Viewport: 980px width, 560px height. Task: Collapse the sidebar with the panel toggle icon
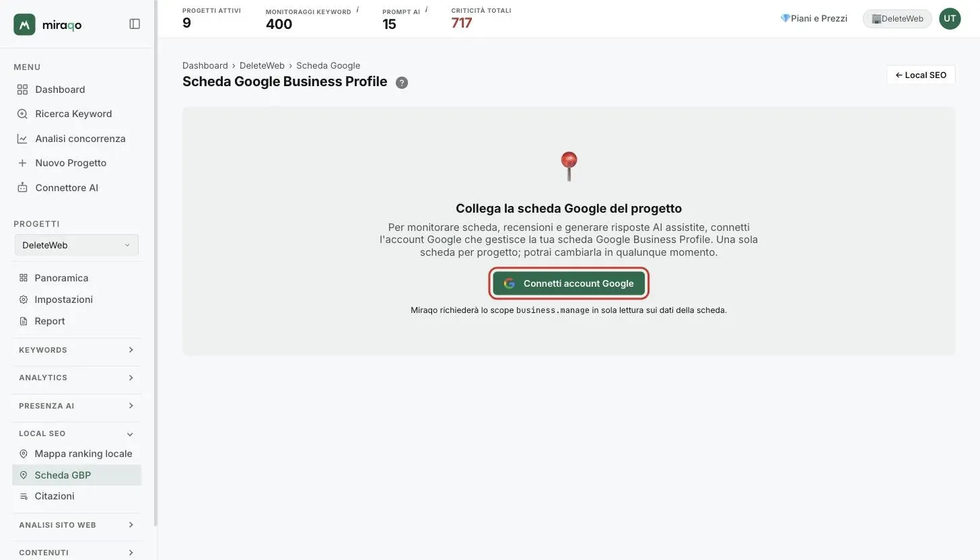click(x=135, y=24)
